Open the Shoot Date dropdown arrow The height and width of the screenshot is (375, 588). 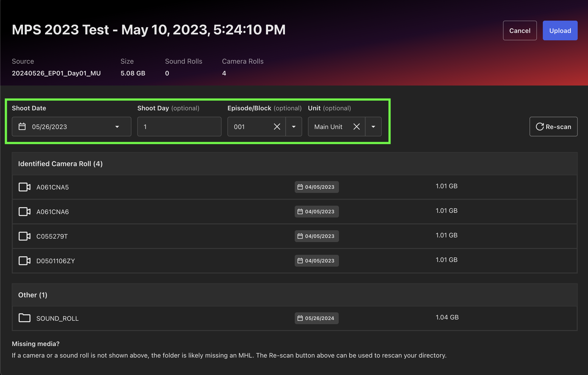117,127
